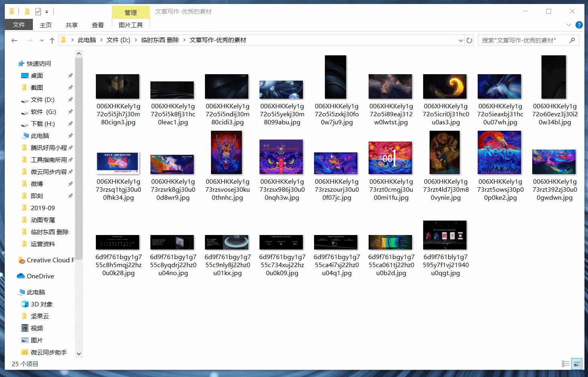Switch to the 共享 ribbon tab
Screen dimensions: 588x377
coord(72,25)
